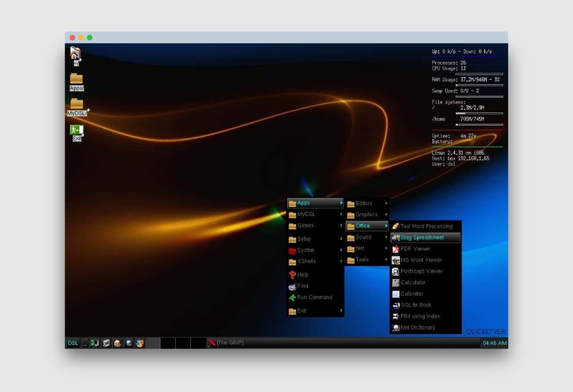Open the Editors submenu

367,203
